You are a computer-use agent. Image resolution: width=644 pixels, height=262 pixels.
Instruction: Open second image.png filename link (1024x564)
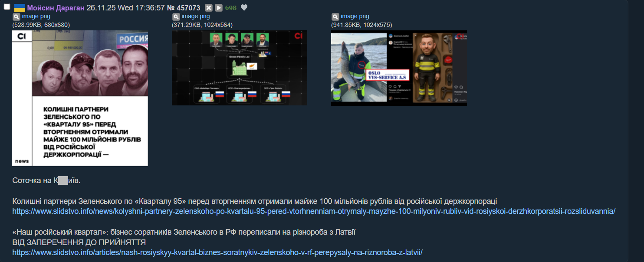click(196, 16)
